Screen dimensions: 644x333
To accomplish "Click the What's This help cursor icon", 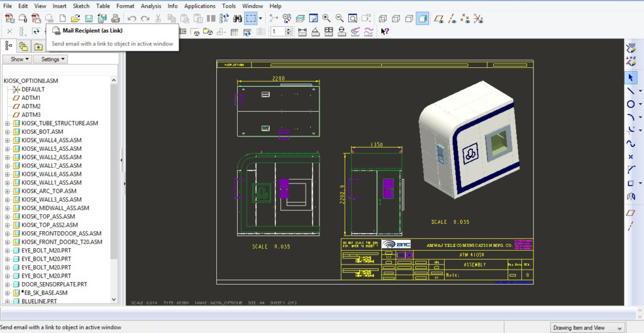I will click(x=385, y=31).
